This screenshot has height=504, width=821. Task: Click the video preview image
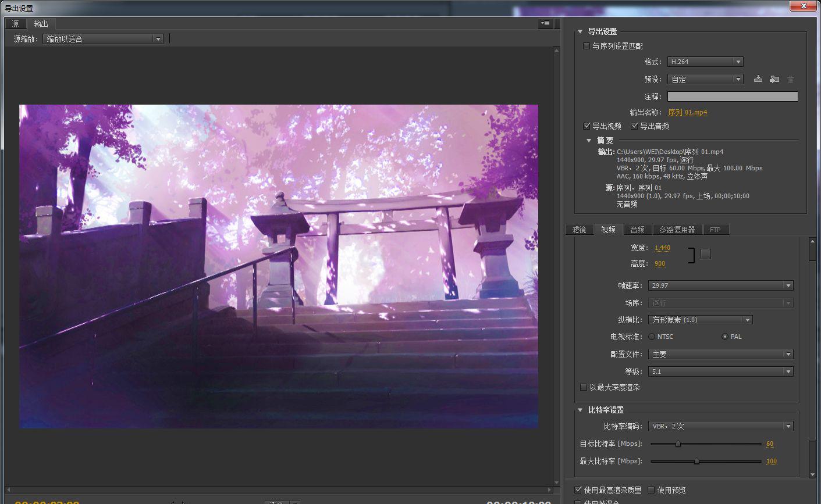(x=279, y=266)
